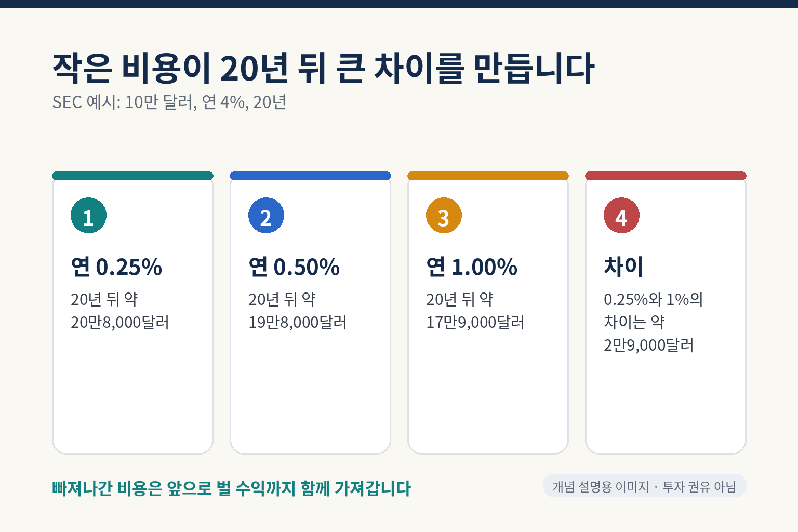Click the 17만9,000달러 amount text
The image size is (798, 532).
tap(475, 323)
